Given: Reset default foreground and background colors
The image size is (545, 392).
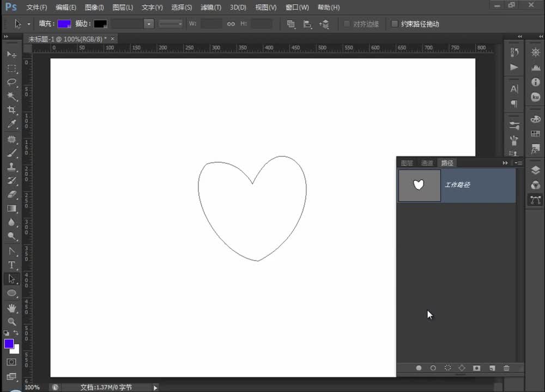Looking at the screenshot, I should coord(6,333).
